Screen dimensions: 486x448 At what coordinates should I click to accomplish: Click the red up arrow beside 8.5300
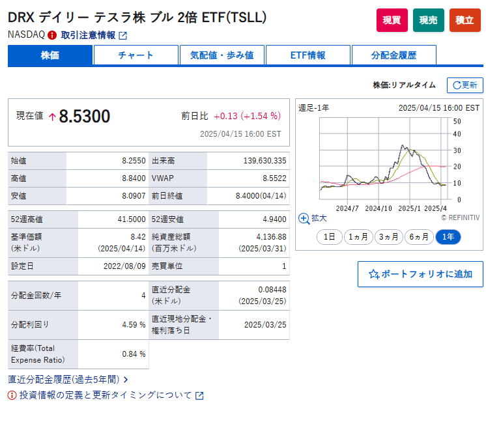point(52,117)
